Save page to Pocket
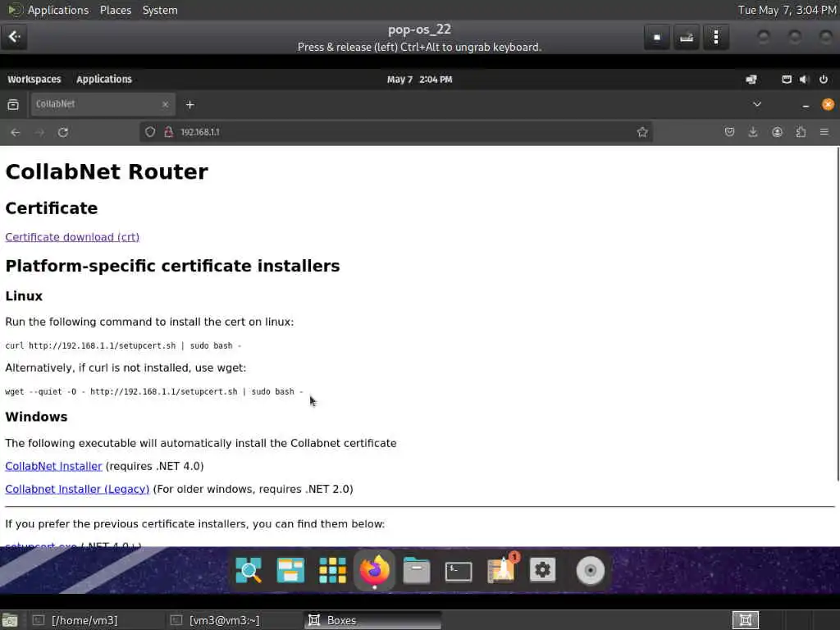Screen dimensions: 840x630 tap(729, 132)
